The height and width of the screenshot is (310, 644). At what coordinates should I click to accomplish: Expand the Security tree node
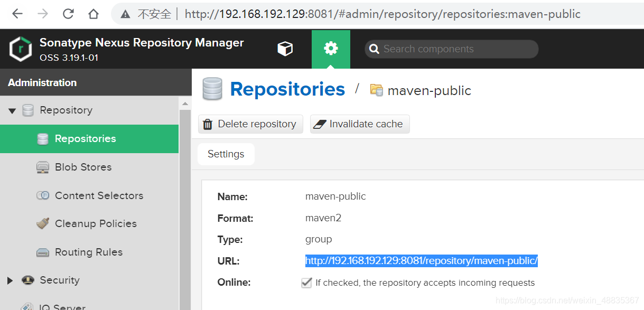[10, 280]
